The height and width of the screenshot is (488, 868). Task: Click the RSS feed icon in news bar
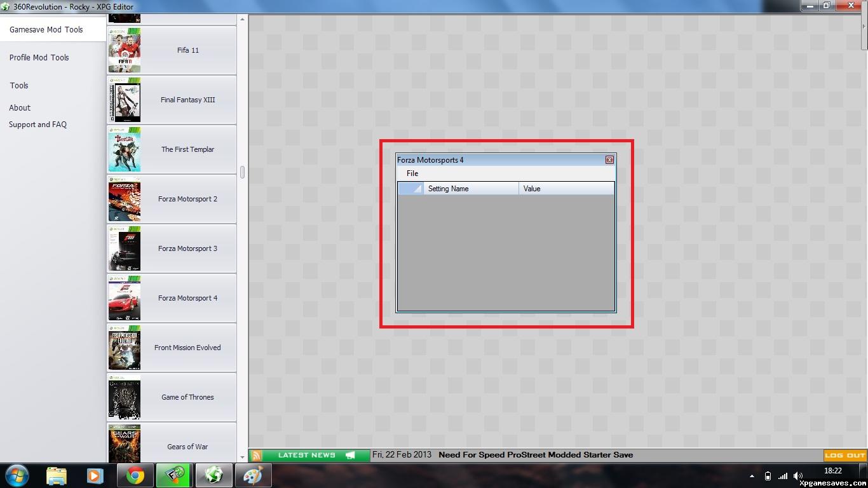[x=257, y=455]
